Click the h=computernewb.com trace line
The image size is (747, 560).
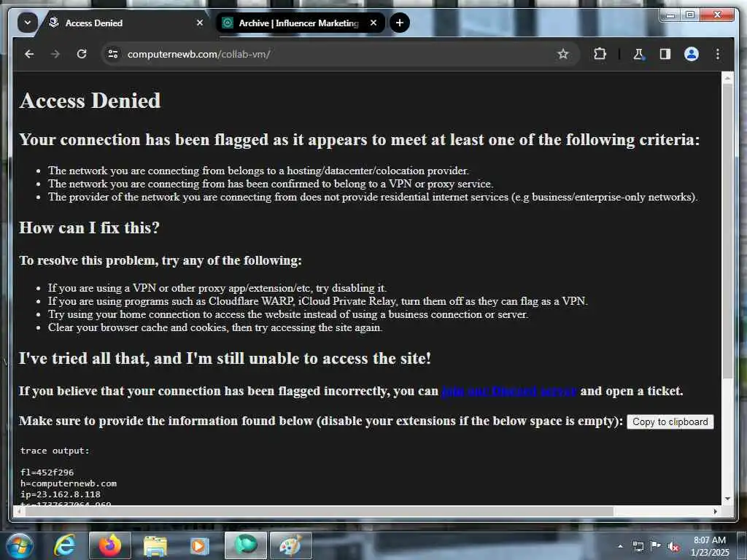pos(69,483)
